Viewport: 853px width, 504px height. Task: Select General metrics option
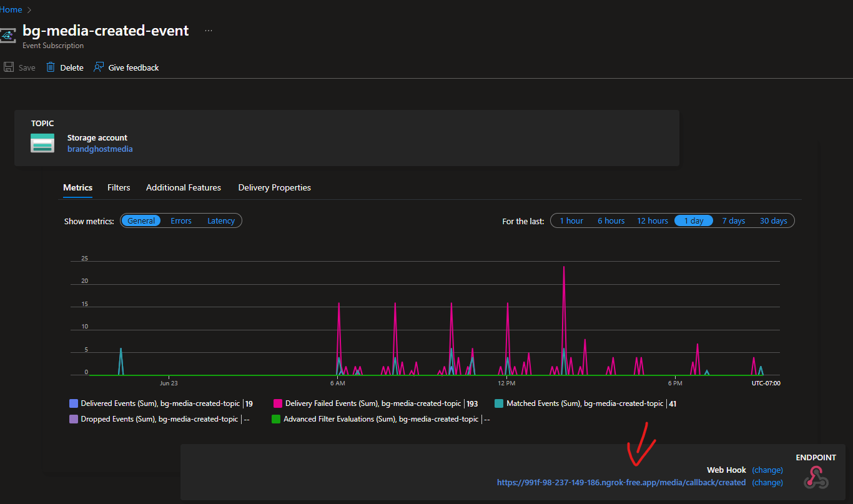click(x=141, y=220)
